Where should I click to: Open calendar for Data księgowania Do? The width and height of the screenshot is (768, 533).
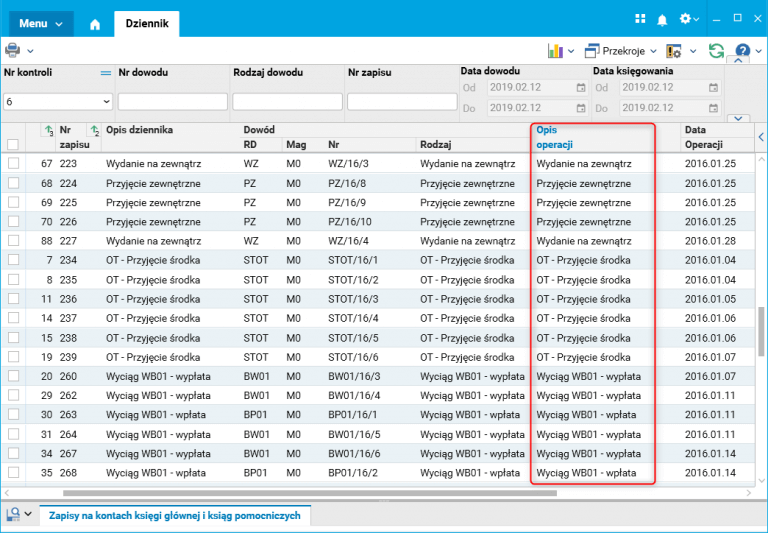(713, 108)
